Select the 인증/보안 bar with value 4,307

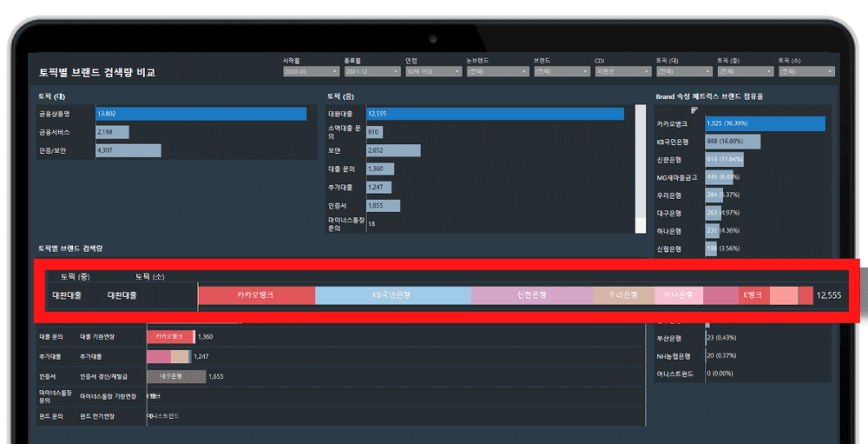click(128, 150)
